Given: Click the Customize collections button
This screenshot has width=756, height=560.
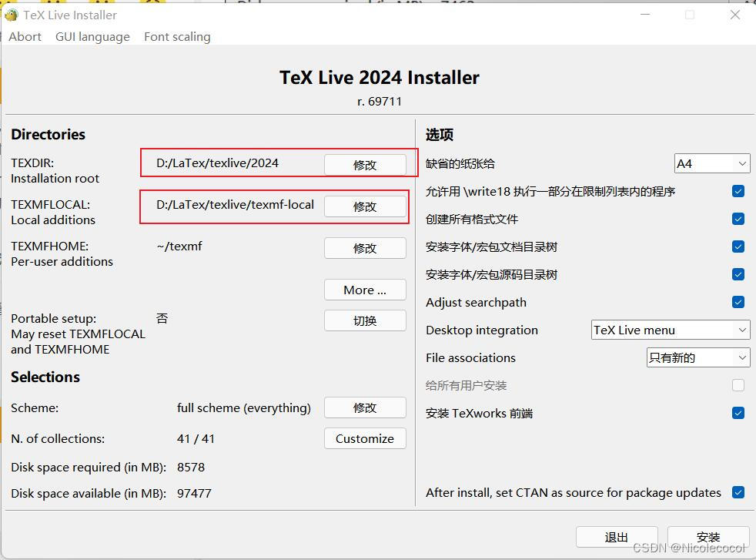Looking at the screenshot, I should [x=365, y=438].
